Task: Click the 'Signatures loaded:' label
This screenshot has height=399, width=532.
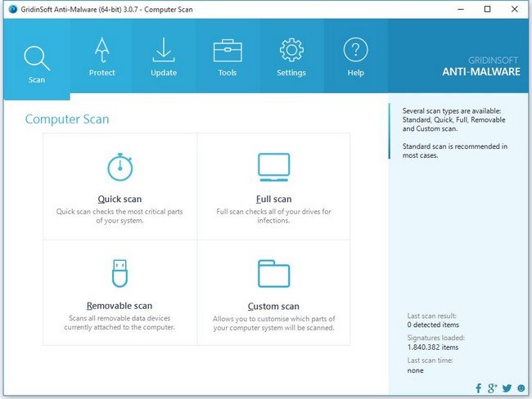Action: click(436, 338)
